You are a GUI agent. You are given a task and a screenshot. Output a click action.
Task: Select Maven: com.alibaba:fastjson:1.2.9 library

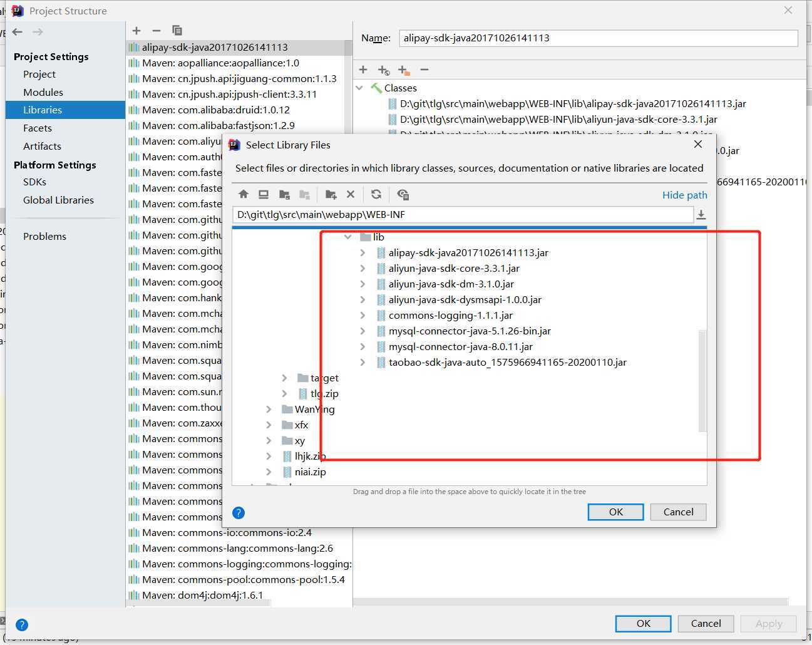[218, 125]
